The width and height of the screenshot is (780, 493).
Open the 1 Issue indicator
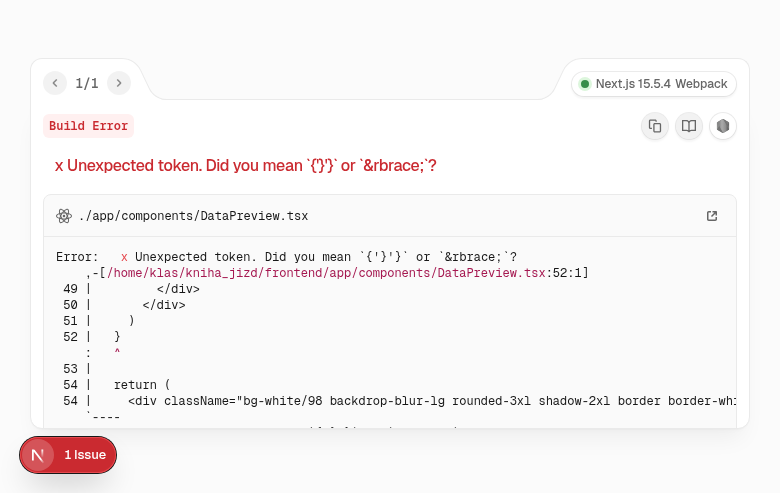pos(85,455)
